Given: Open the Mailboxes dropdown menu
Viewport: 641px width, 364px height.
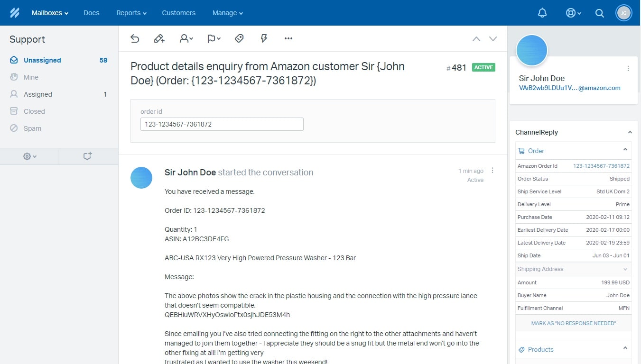Looking at the screenshot, I should (x=49, y=13).
